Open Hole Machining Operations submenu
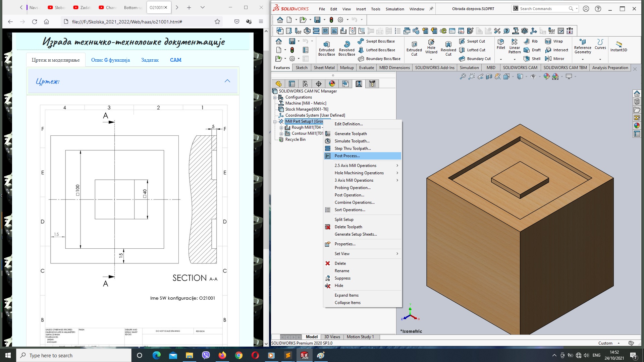The image size is (644, 362). coord(363,173)
